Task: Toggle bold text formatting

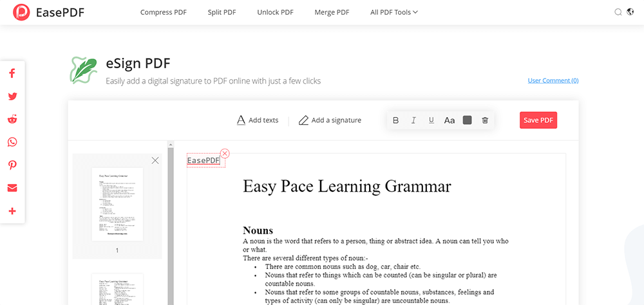Action: [395, 120]
